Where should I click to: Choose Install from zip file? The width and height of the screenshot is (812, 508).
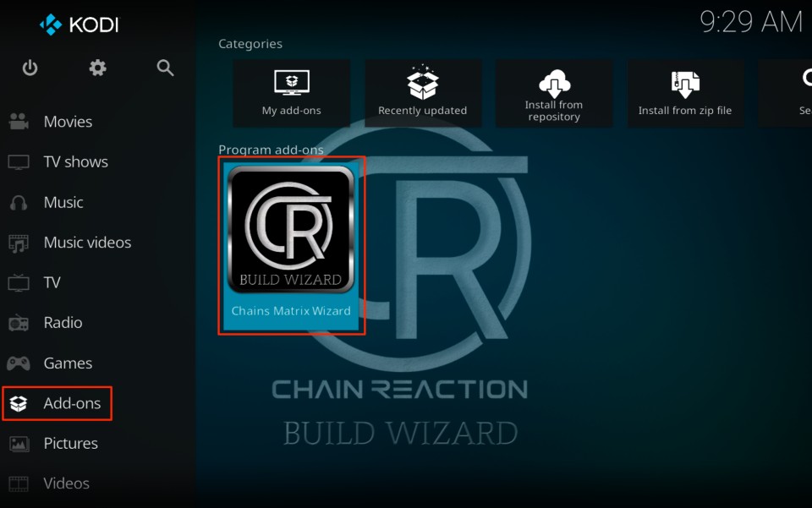tap(686, 93)
